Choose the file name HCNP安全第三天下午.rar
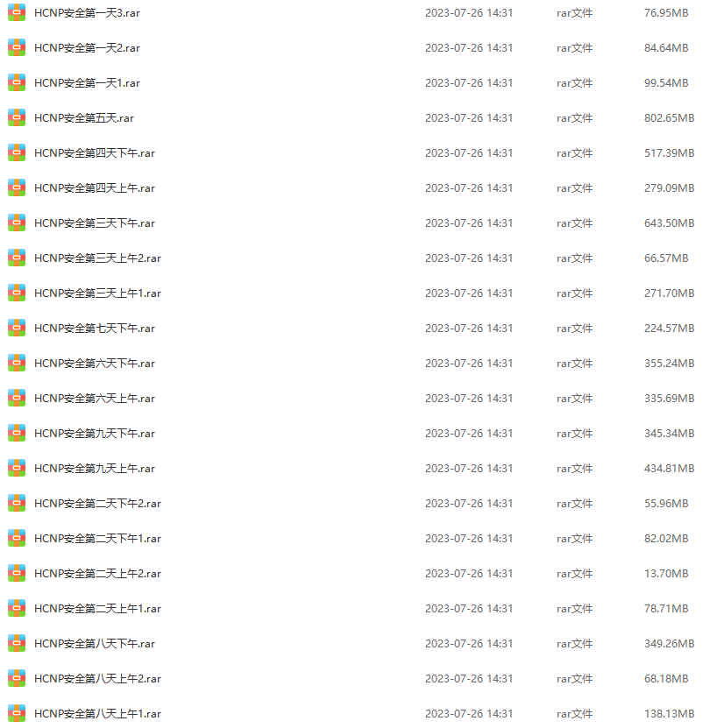Screen dimensions: 703x728 click(95, 223)
